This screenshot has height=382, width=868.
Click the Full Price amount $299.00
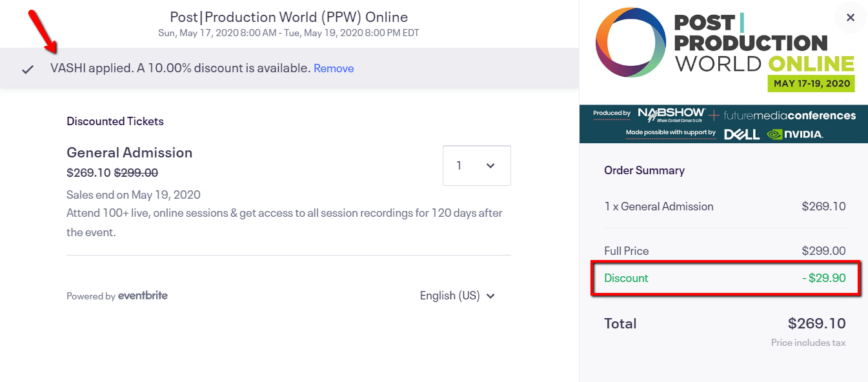[x=823, y=251]
